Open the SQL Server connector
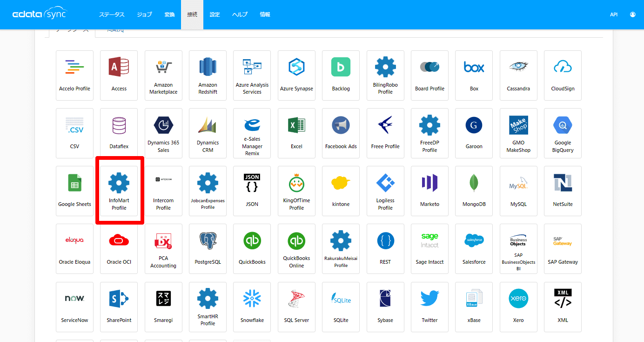 [296, 307]
